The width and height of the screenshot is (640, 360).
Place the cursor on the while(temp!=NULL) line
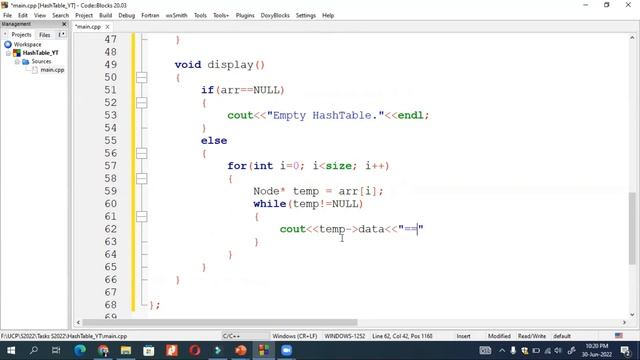pos(308,204)
